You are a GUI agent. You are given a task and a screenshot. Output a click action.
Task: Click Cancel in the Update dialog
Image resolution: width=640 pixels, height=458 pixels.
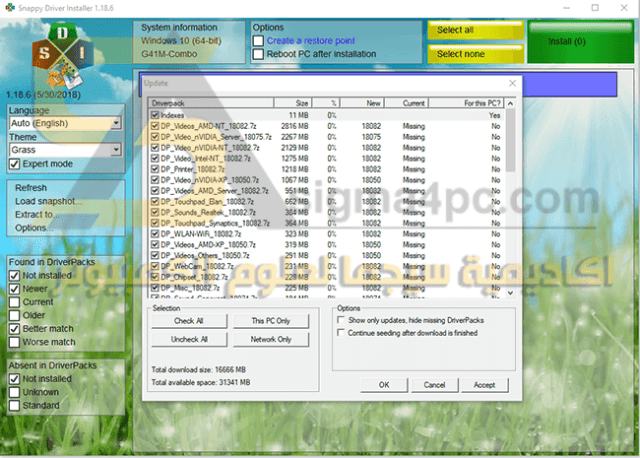434,385
